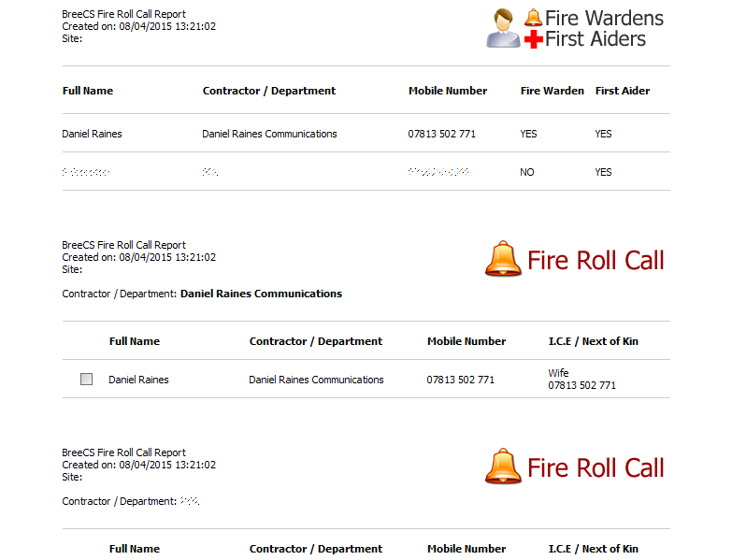Click the first Fire Roll Call heading text
The height and width of the screenshot is (560, 732).
pyautogui.click(x=596, y=260)
